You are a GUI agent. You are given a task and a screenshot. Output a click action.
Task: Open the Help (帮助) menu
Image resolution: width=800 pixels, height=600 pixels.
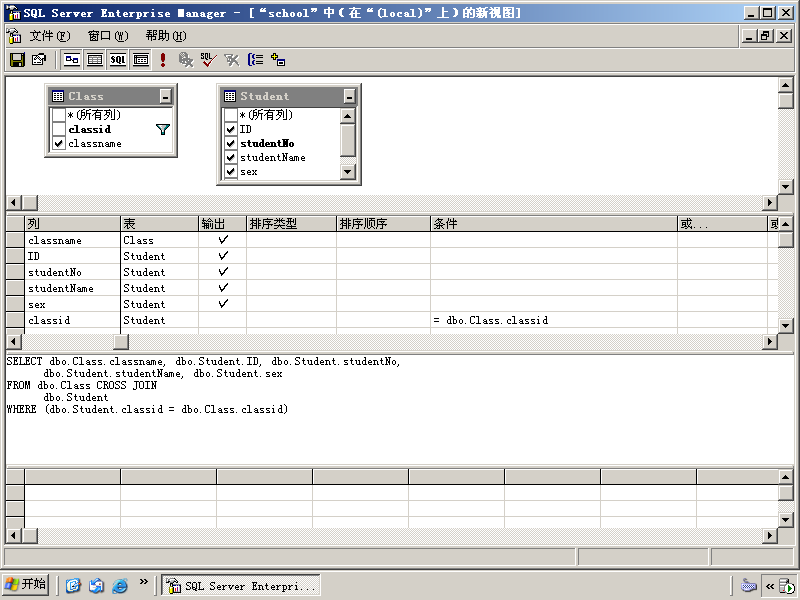pos(166,36)
